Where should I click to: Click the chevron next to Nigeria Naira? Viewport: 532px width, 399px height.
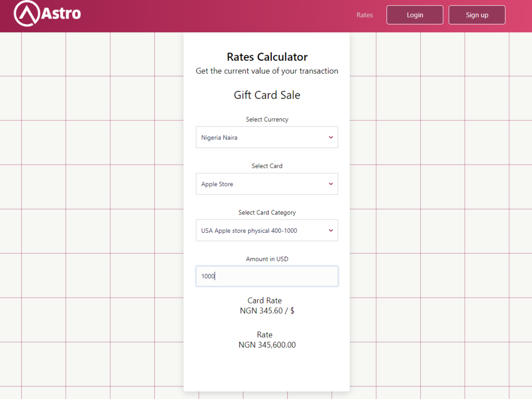(331, 137)
